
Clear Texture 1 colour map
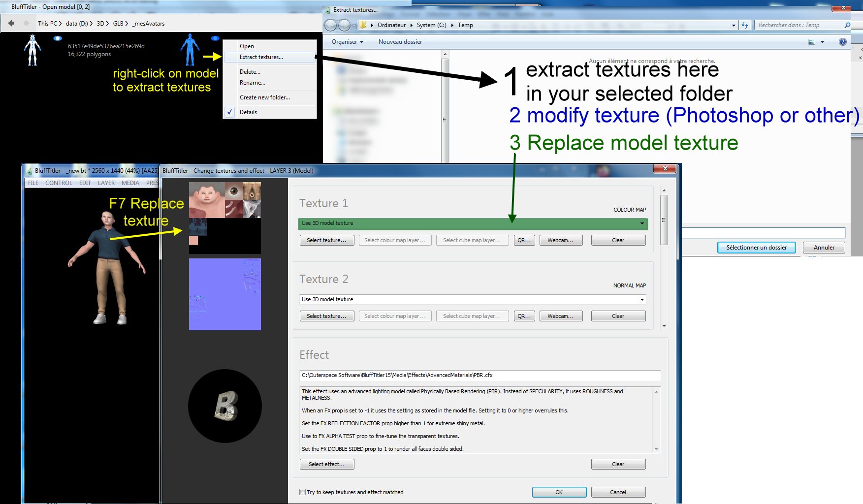618,240
